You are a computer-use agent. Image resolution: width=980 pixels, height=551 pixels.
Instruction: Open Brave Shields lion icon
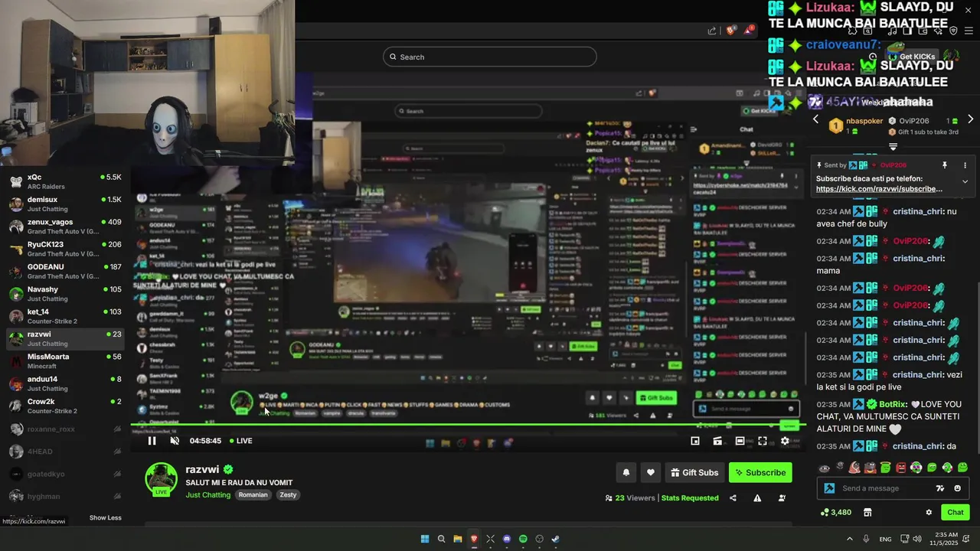(x=731, y=31)
